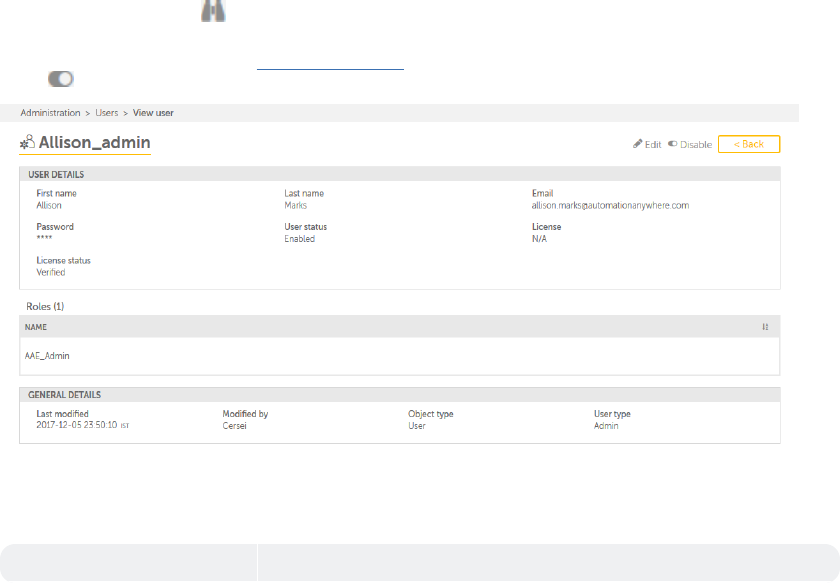The width and height of the screenshot is (840, 583).
Task: Click the GENERAL DETAILS section header
Action: coord(63,395)
